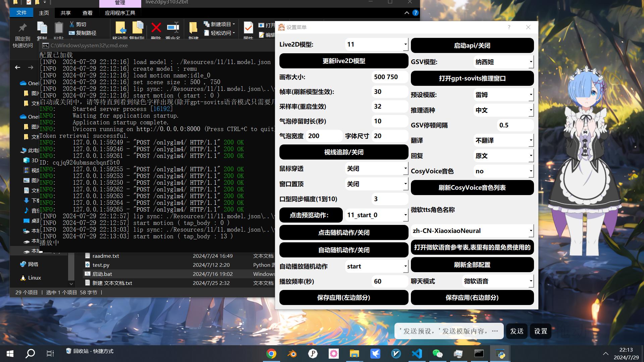Open the bird icon app in taskbar

[375, 354]
